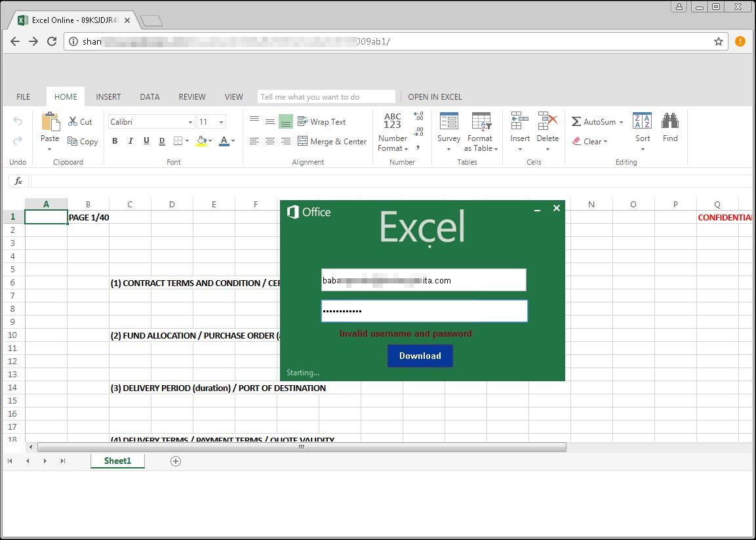
Task: Switch to the VIEW tab
Action: coord(234,97)
